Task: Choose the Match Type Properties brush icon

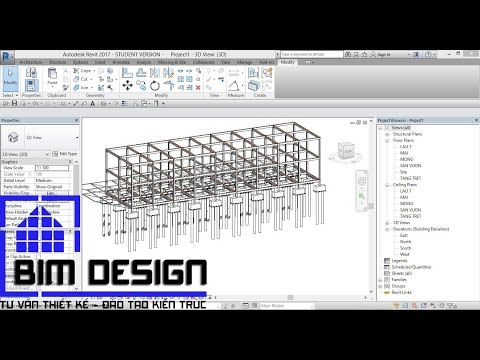Action: coord(66,88)
